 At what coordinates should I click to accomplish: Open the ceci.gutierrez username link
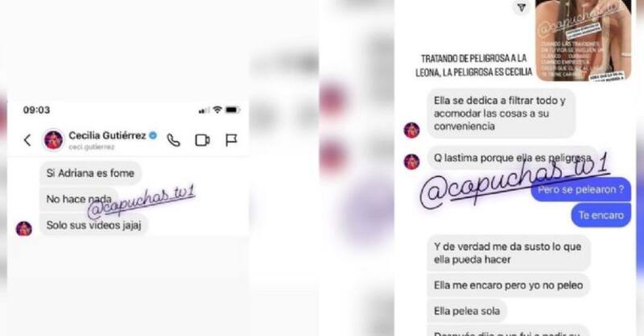tap(91, 147)
